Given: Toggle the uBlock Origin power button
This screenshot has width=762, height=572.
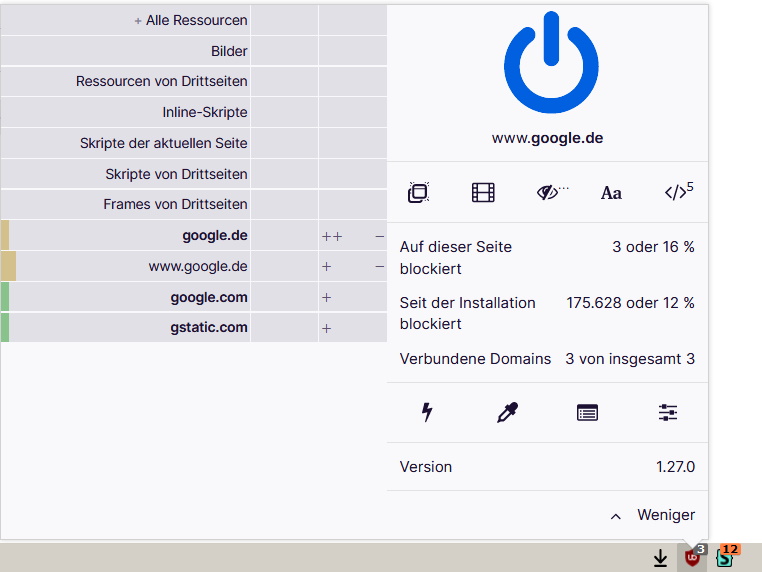Looking at the screenshot, I should (x=551, y=62).
